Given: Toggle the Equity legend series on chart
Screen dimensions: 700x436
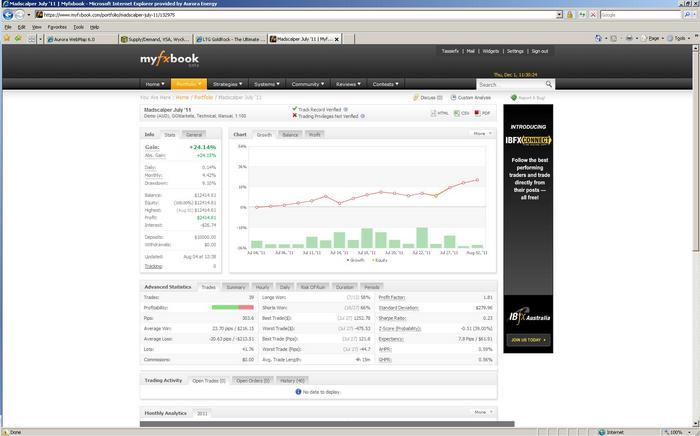Looking at the screenshot, I should [380, 260].
